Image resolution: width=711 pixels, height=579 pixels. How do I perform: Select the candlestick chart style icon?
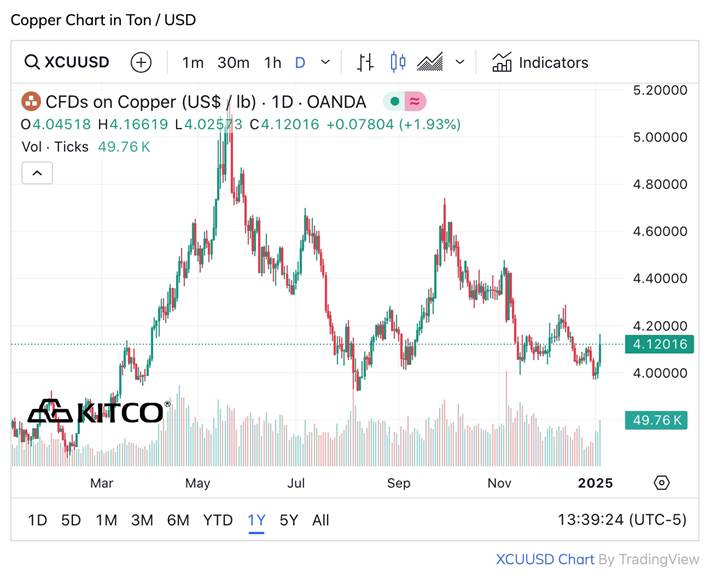point(398,62)
